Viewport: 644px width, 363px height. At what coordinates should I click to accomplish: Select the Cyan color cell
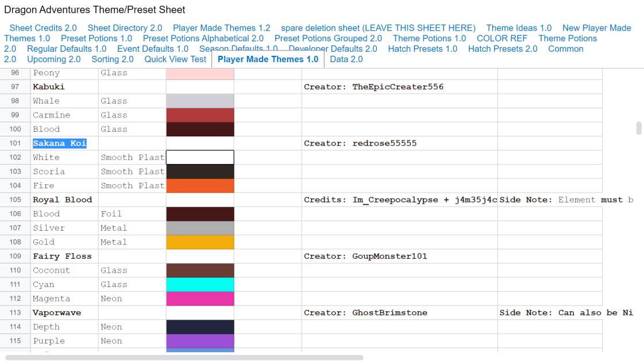pyautogui.click(x=200, y=285)
